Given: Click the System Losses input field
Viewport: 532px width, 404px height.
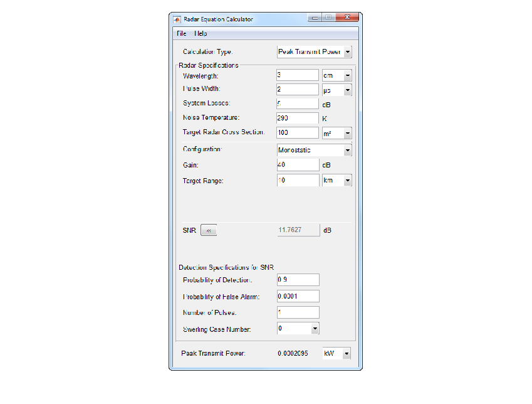Looking at the screenshot, I should (x=298, y=104).
